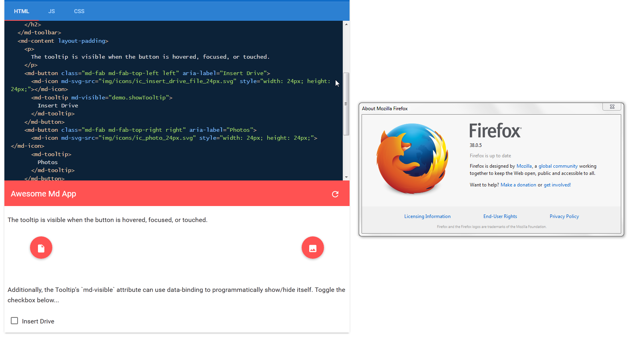Click the aria-label="Photos" attribute in code

click(x=221, y=130)
